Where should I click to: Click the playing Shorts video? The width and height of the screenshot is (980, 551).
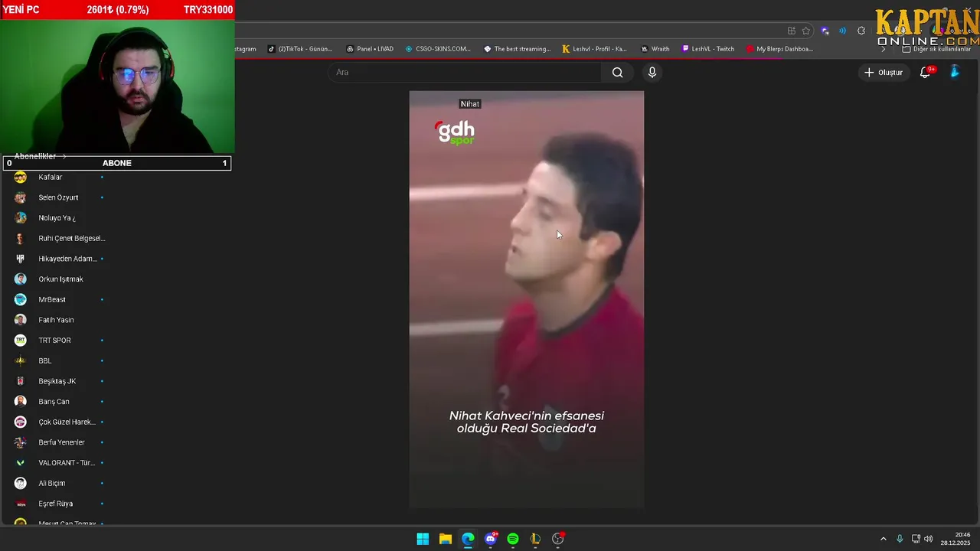point(527,299)
